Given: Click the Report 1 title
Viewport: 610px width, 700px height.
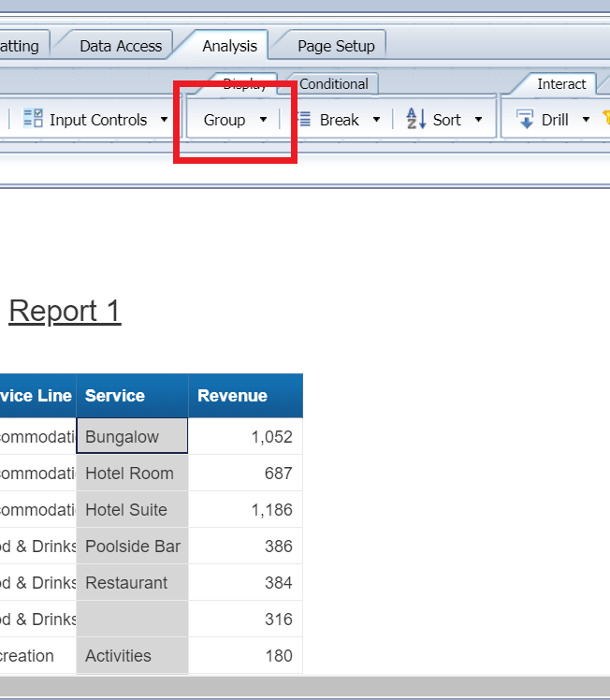Looking at the screenshot, I should coord(65,311).
